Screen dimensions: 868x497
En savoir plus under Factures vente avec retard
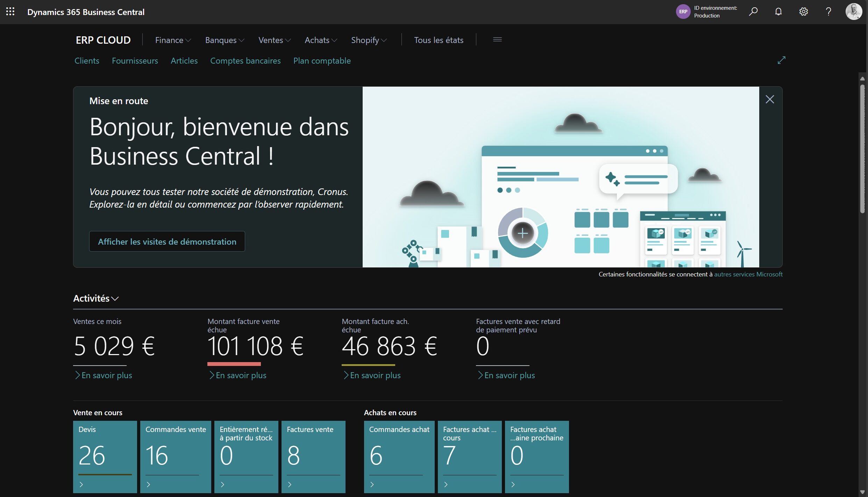pyautogui.click(x=506, y=375)
